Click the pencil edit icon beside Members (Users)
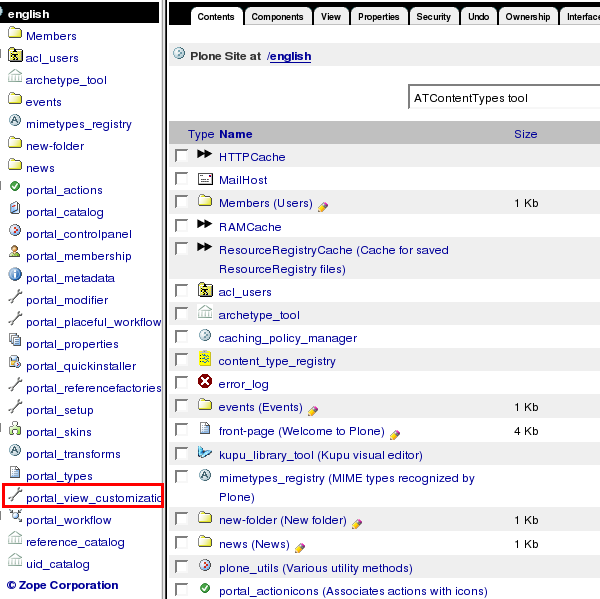The height and width of the screenshot is (599, 600). pos(323,207)
